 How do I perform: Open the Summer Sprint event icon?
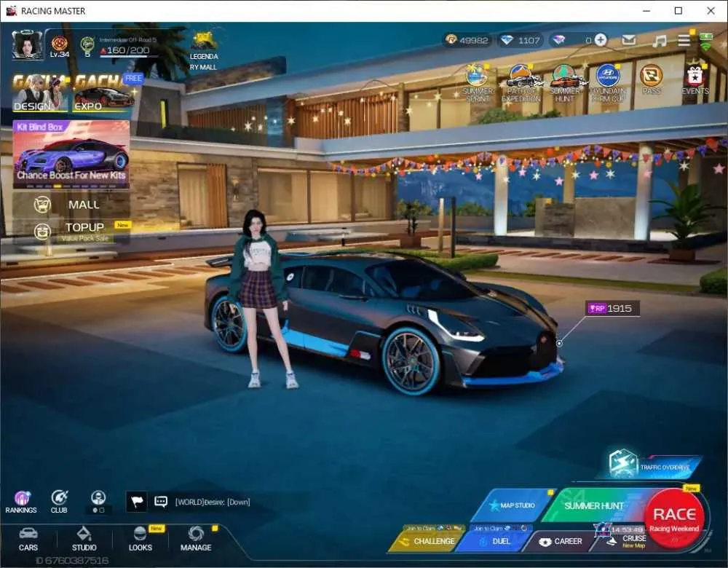coord(477,83)
